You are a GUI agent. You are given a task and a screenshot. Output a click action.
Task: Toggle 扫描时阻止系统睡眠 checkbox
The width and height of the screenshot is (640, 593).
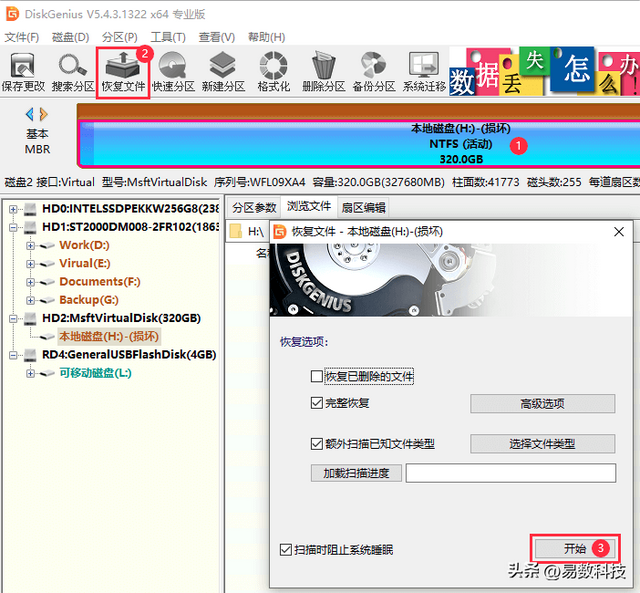click(286, 550)
